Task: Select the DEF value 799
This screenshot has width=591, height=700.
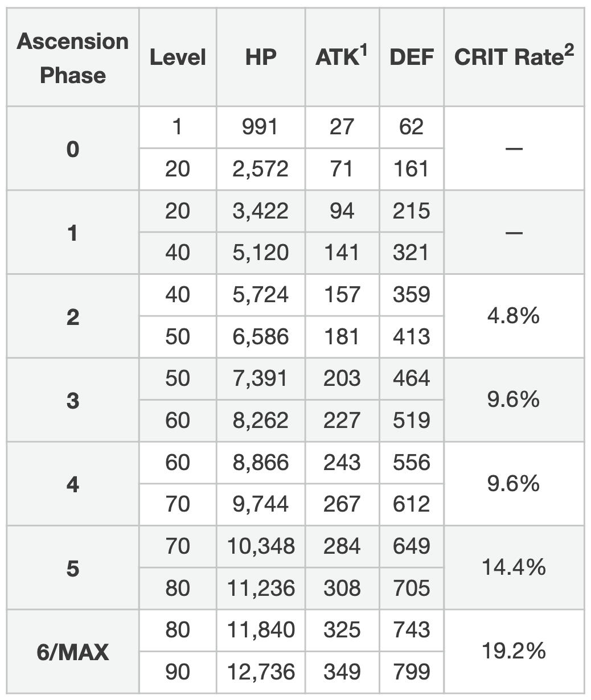Action: pyautogui.click(x=411, y=672)
